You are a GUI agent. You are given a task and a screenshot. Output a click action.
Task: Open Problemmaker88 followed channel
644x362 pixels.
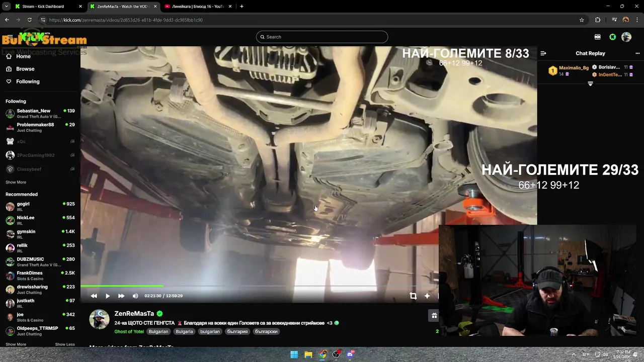pos(40,127)
